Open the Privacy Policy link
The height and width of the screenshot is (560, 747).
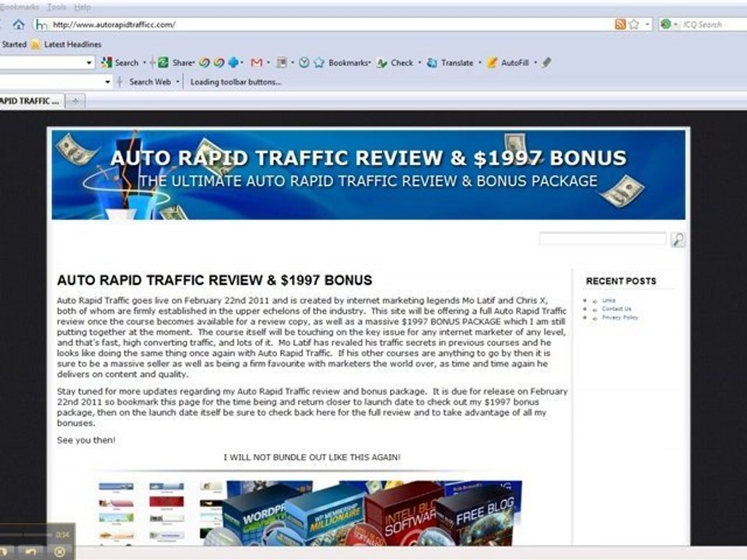pos(620,317)
